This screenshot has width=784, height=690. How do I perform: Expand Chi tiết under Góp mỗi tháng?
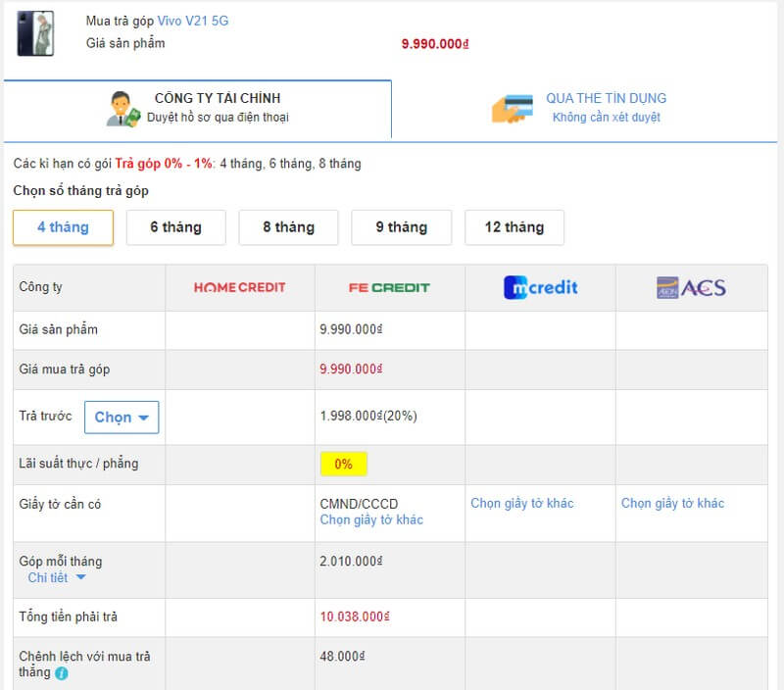57,578
